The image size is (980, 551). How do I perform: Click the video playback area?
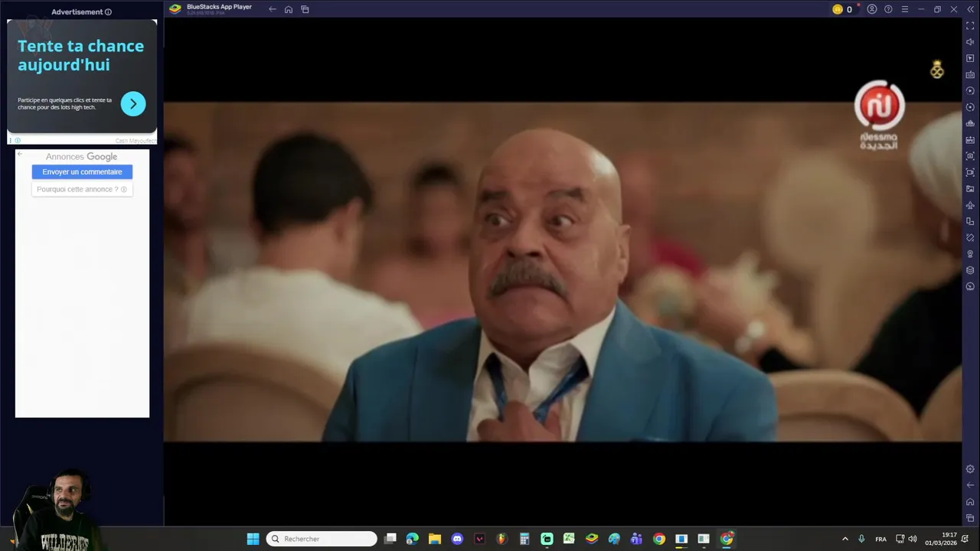563,272
